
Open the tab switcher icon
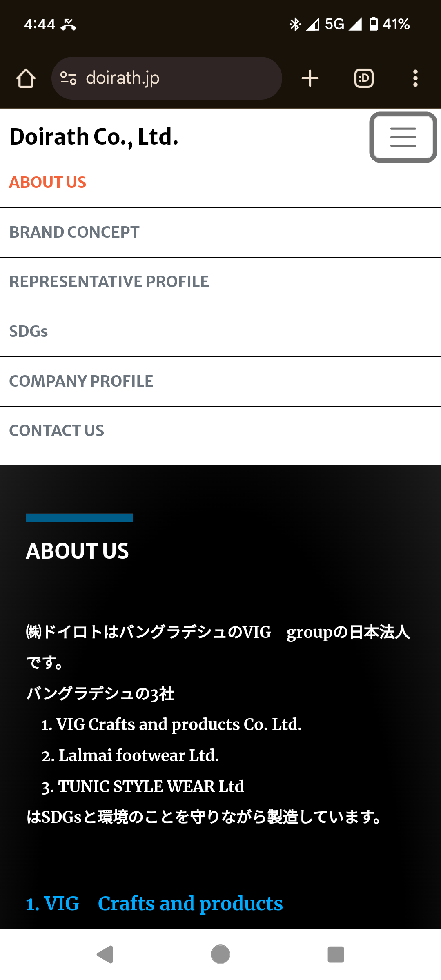[x=364, y=78]
